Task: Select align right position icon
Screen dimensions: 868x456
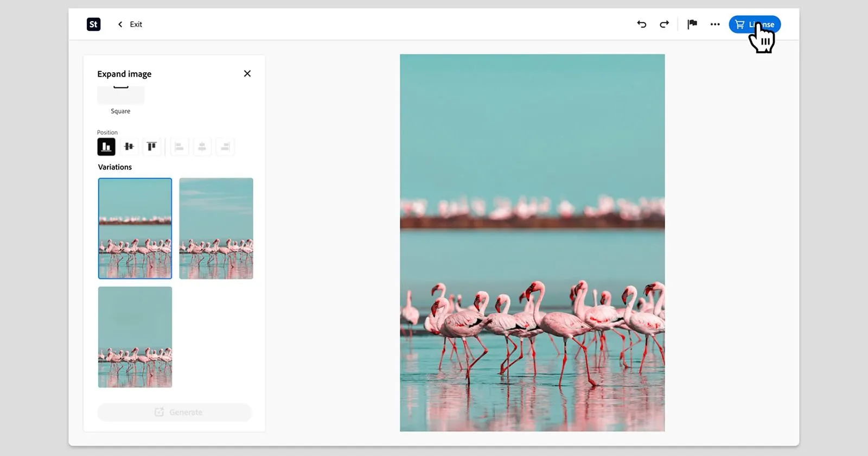Action: click(x=225, y=147)
